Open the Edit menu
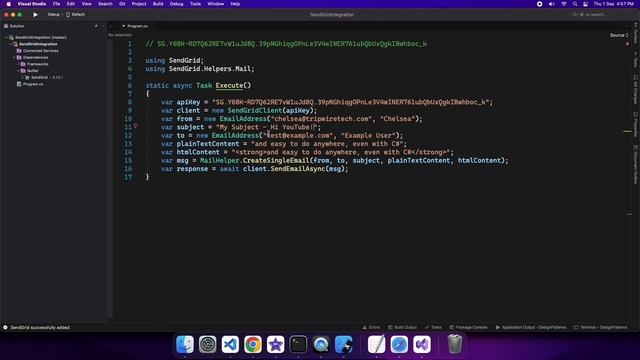Viewport: 640px width, 360px height. [x=71, y=4]
